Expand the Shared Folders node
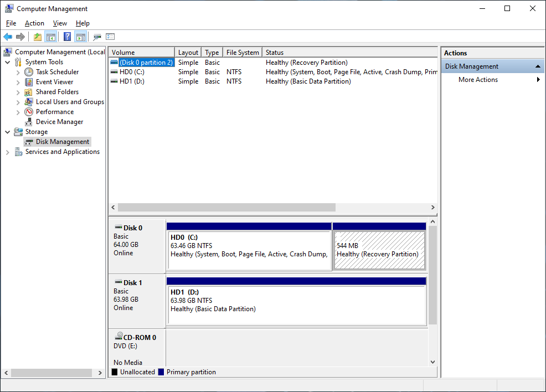 (x=18, y=92)
